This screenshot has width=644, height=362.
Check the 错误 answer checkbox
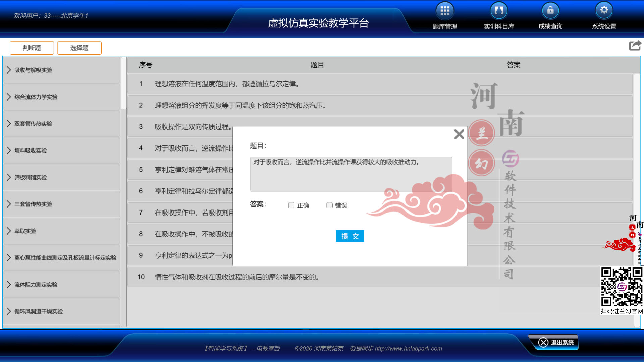pos(329,205)
